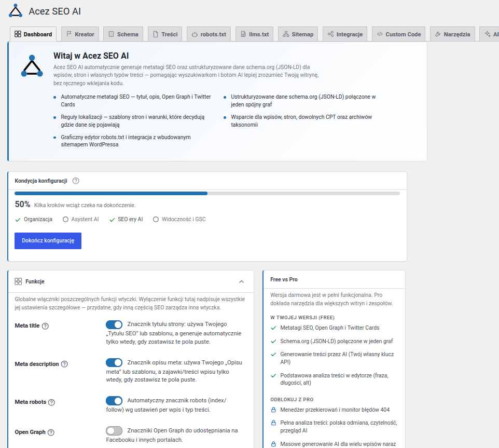Click the Dashboard tab grid icon
499x448 pixels.
(x=18, y=34)
